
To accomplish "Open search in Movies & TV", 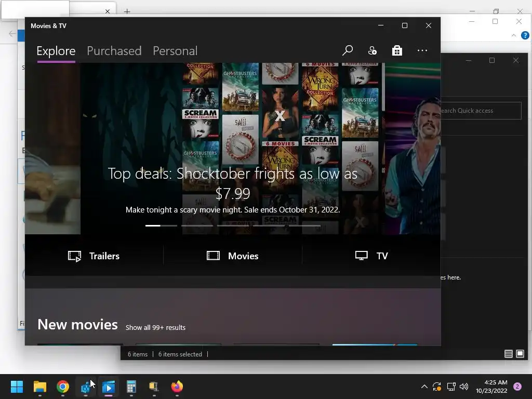I will point(348,50).
